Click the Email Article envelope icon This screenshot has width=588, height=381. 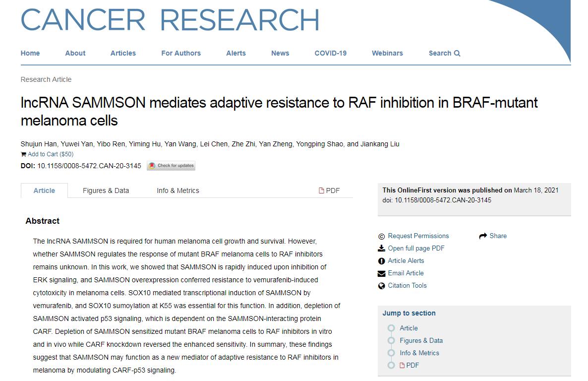pos(381,274)
